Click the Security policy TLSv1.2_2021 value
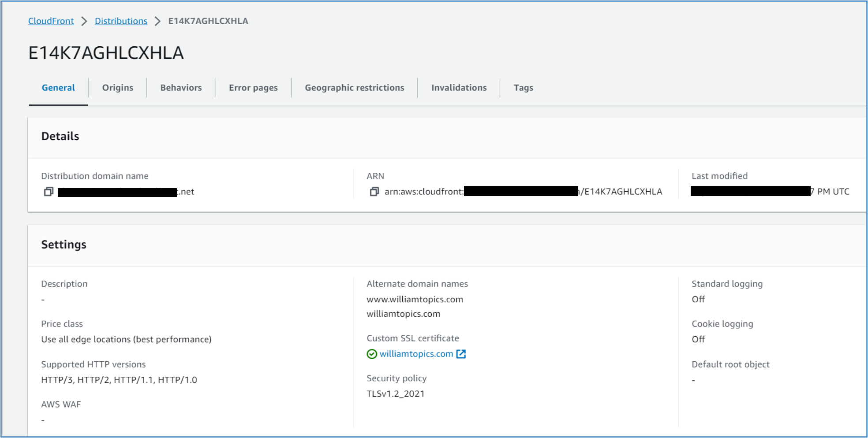Viewport: 868px width, 438px height. 395,393
